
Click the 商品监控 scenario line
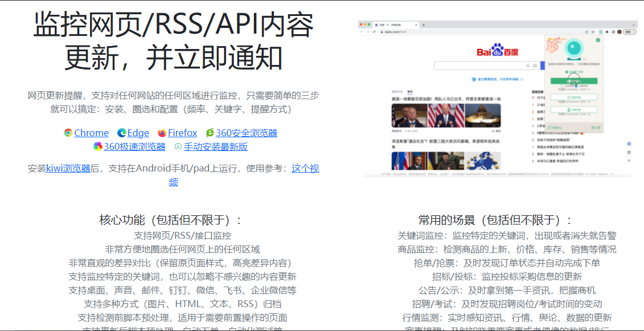[x=507, y=249]
